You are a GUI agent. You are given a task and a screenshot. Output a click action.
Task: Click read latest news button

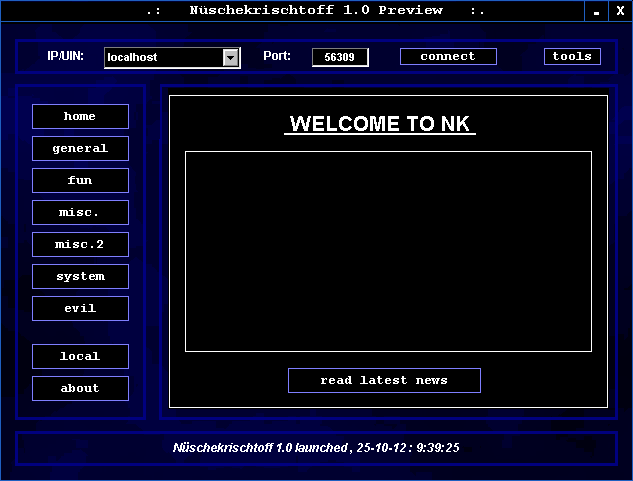[x=384, y=381]
